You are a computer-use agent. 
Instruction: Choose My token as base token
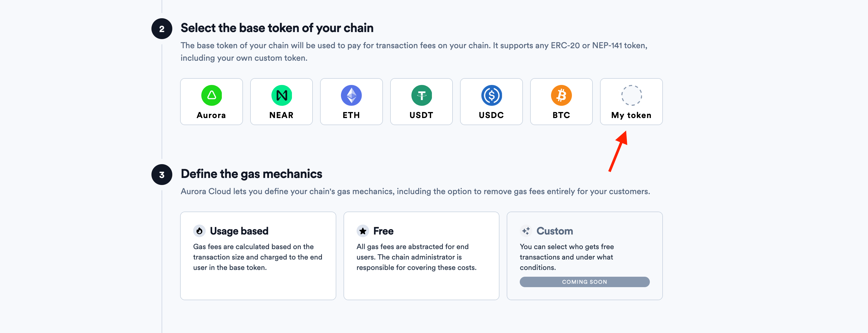[631, 101]
